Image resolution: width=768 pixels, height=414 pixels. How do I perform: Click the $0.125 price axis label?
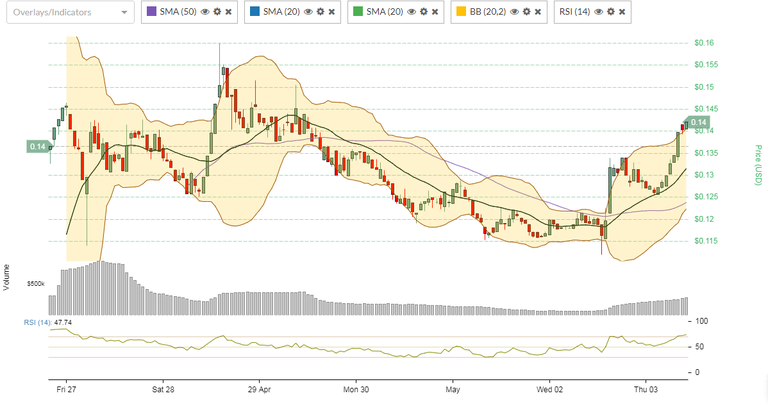(706, 197)
